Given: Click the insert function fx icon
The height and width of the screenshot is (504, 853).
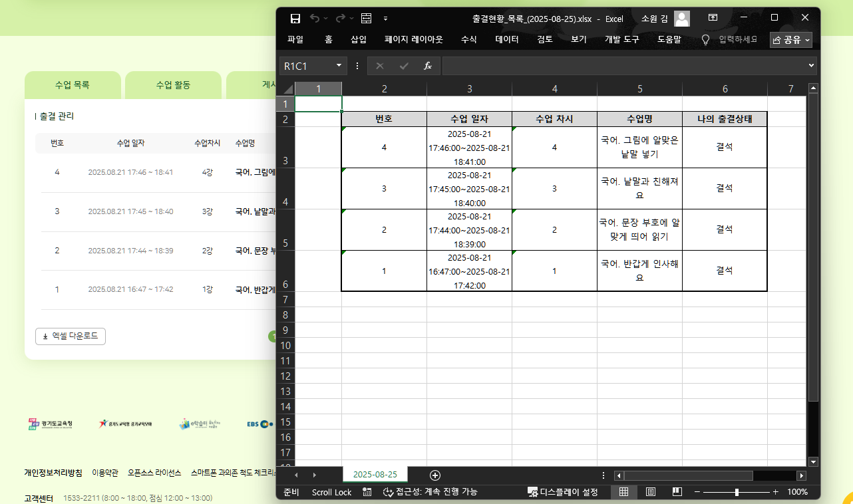Looking at the screenshot, I should point(428,66).
